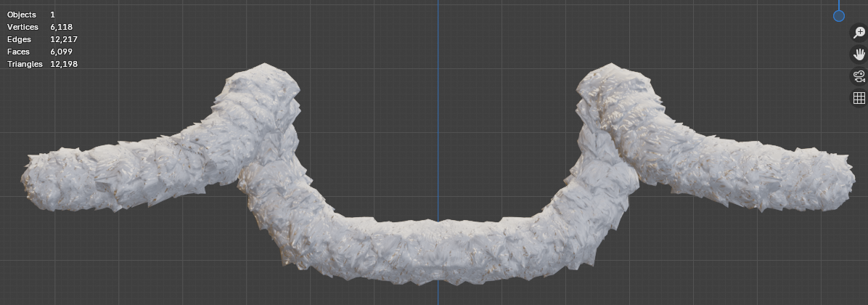The height and width of the screenshot is (305, 868).
Task: Click the "Triangles 12,198" statistic
Action: click(42, 64)
